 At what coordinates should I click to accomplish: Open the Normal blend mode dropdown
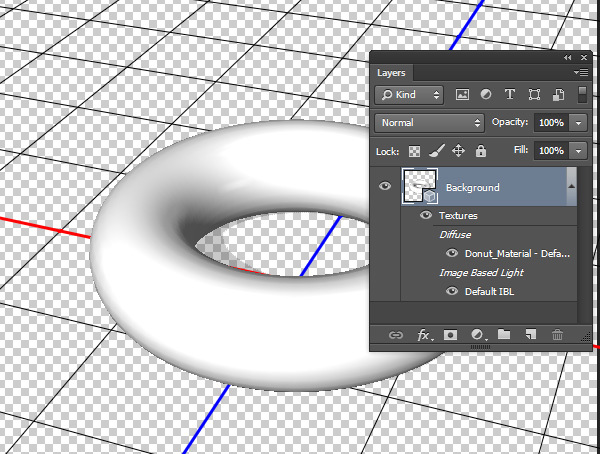click(429, 123)
